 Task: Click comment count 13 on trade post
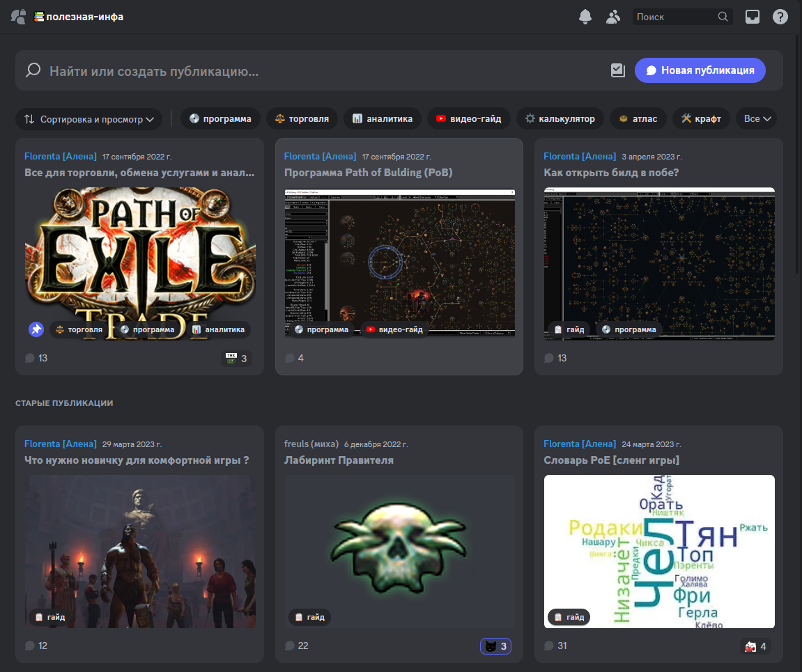(36, 358)
